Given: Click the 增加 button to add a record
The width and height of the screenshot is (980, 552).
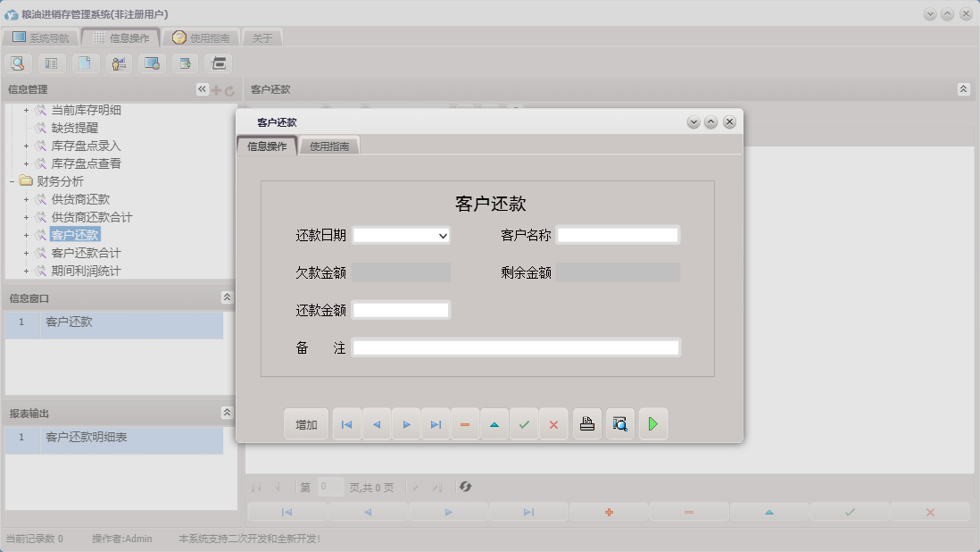Looking at the screenshot, I should click(x=305, y=423).
